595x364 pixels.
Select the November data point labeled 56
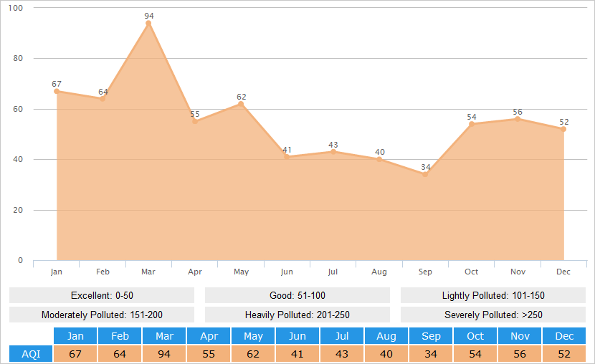pos(518,119)
